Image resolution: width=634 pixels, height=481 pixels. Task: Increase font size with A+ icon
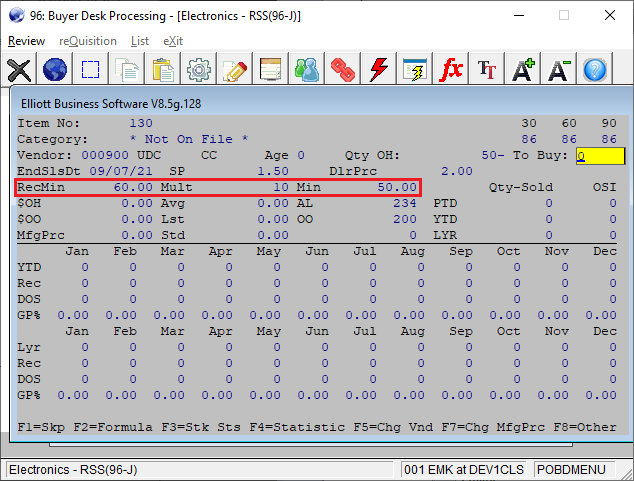pyautogui.click(x=523, y=70)
